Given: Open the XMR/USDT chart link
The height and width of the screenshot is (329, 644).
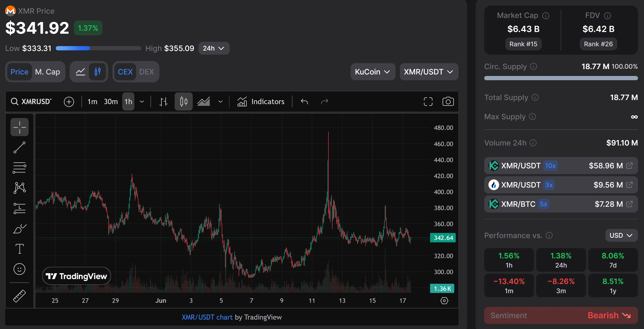Looking at the screenshot, I should coord(207,317).
